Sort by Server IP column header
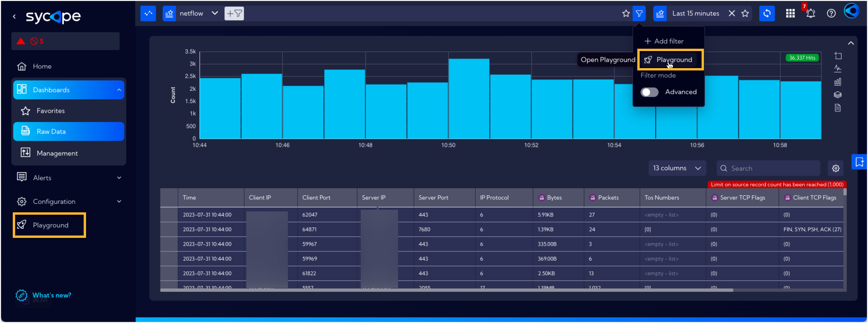This screenshot has width=868, height=323. 385,198
